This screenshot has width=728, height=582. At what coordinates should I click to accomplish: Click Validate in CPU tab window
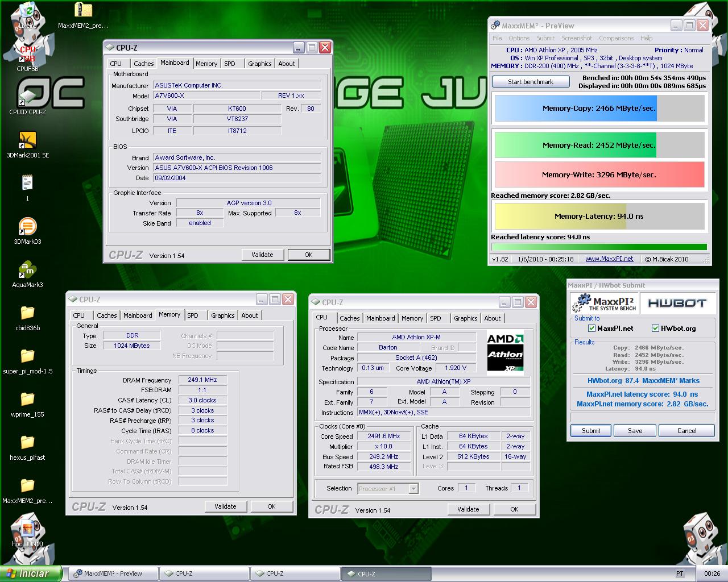pyautogui.click(x=468, y=509)
